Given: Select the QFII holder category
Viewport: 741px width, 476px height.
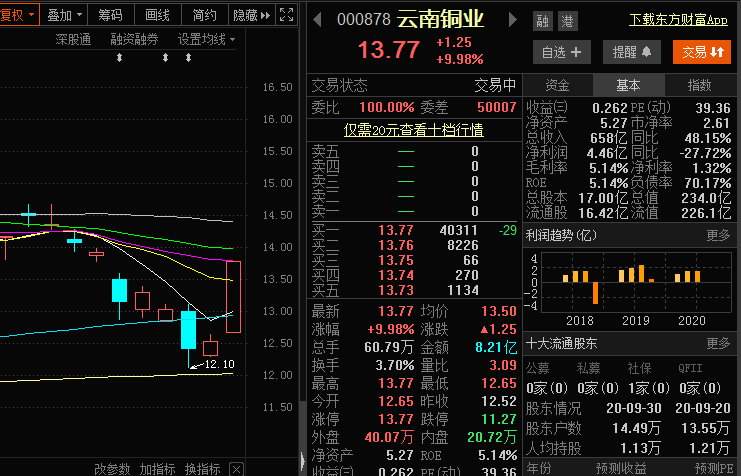Looking at the screenshot, I should (x=690, y=368).
